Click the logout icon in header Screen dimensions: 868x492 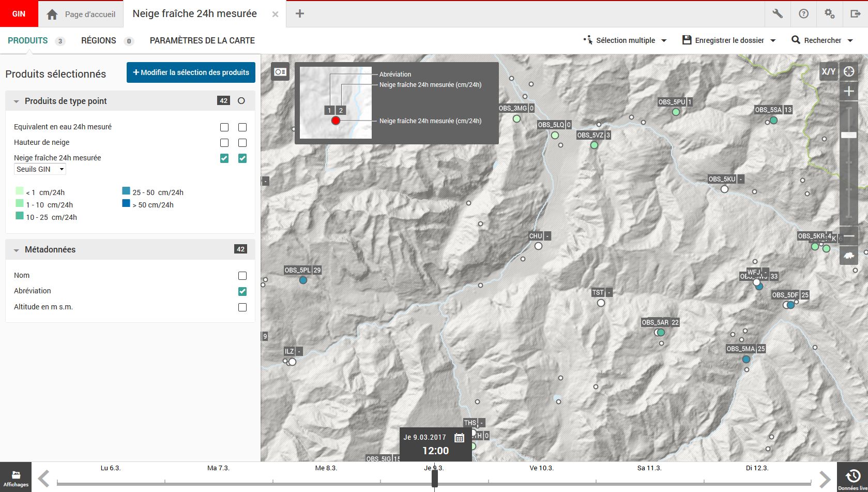[x=855, y=14]
